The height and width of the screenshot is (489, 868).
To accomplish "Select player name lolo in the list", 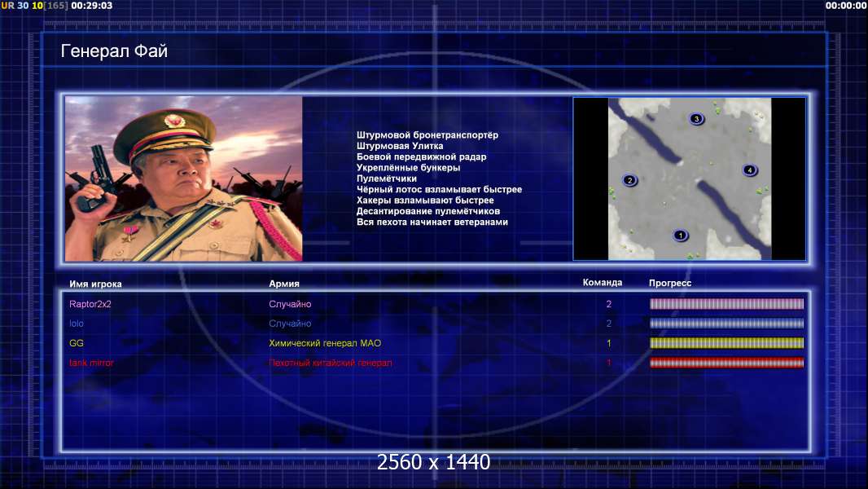I will coord(77,324).
